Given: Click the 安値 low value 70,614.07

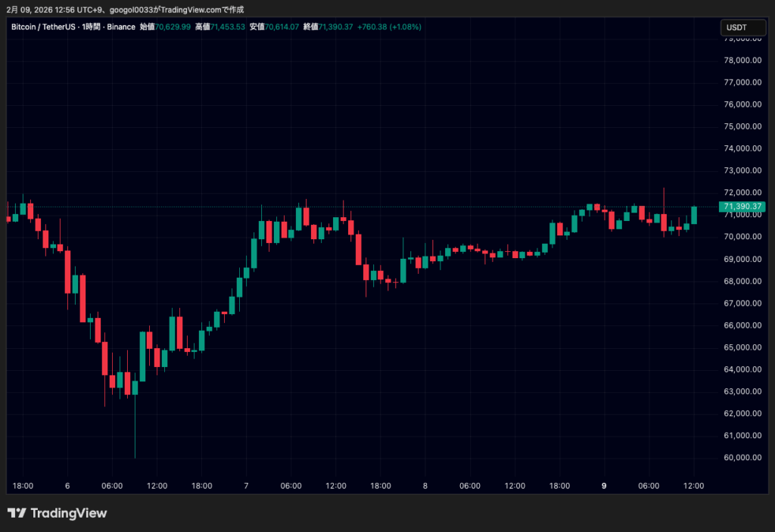Looking at the screenshot, I should (x=282, y=27).
